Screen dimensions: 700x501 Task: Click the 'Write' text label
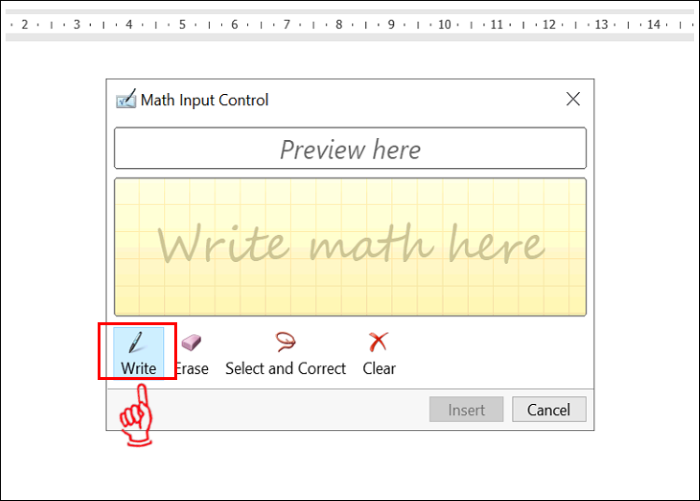tap(138, 369)
